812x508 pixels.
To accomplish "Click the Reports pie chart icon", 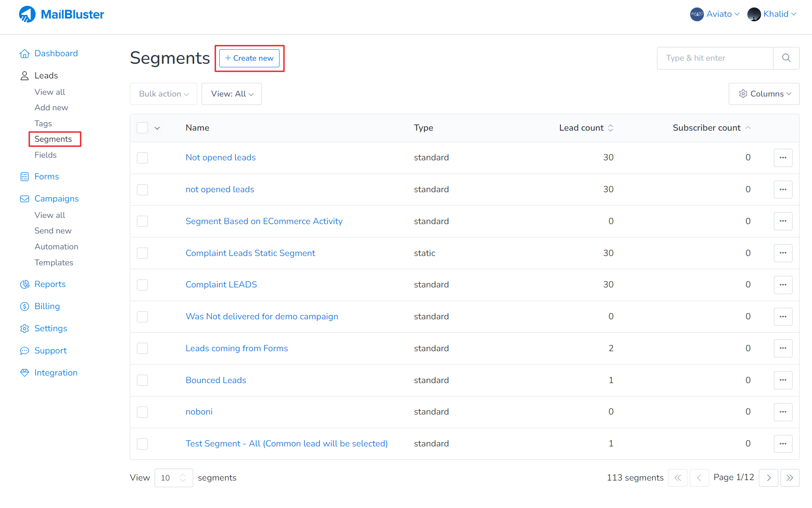I will (24, 284).
